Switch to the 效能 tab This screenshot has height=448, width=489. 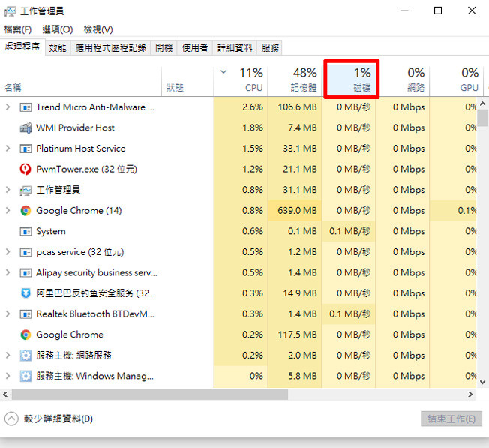point(58,48)
